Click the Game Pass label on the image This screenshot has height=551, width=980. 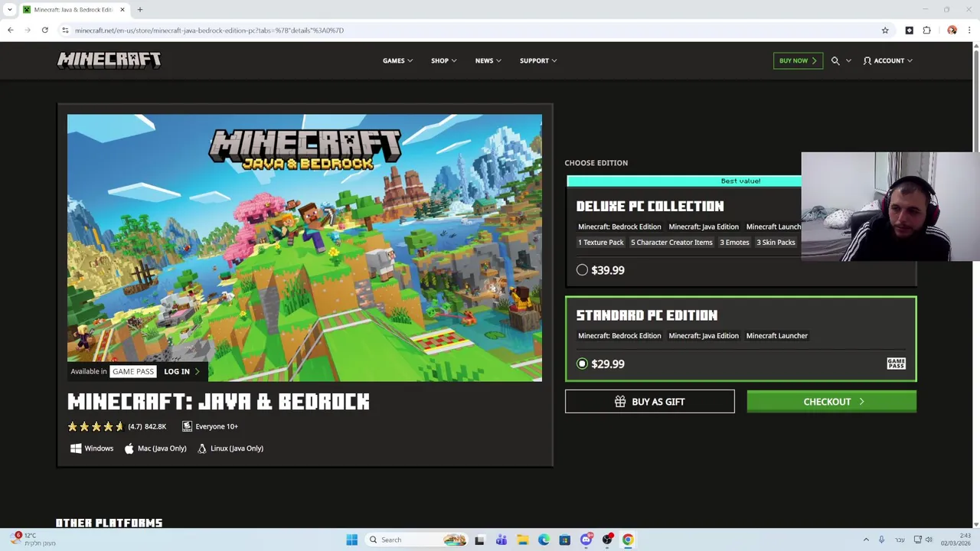click(133, 371)
